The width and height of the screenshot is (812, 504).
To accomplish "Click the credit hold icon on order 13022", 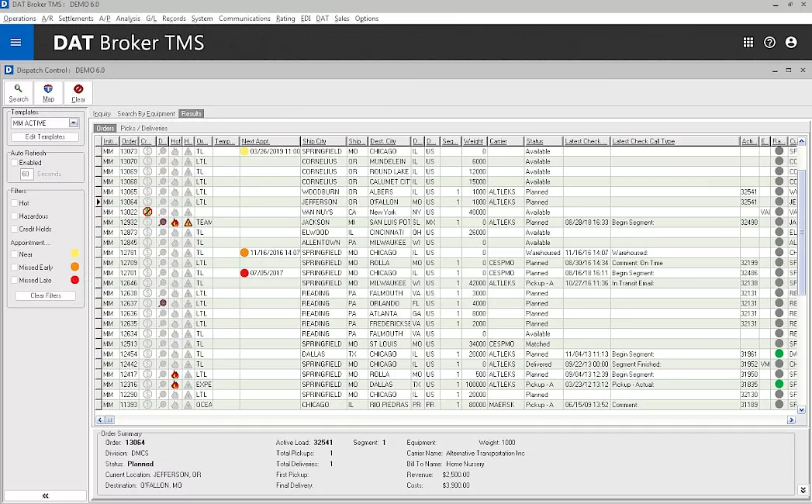I will click(x=147, y=212).
